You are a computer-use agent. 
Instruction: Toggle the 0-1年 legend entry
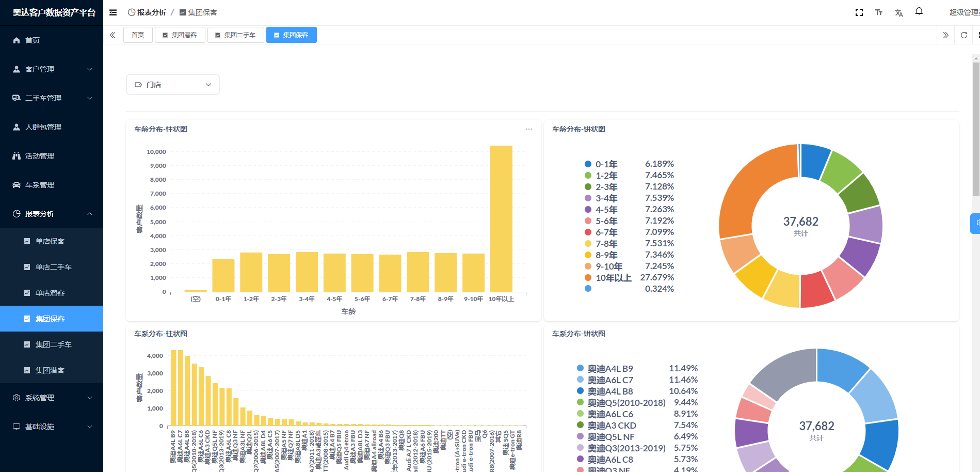click(629, 164)
